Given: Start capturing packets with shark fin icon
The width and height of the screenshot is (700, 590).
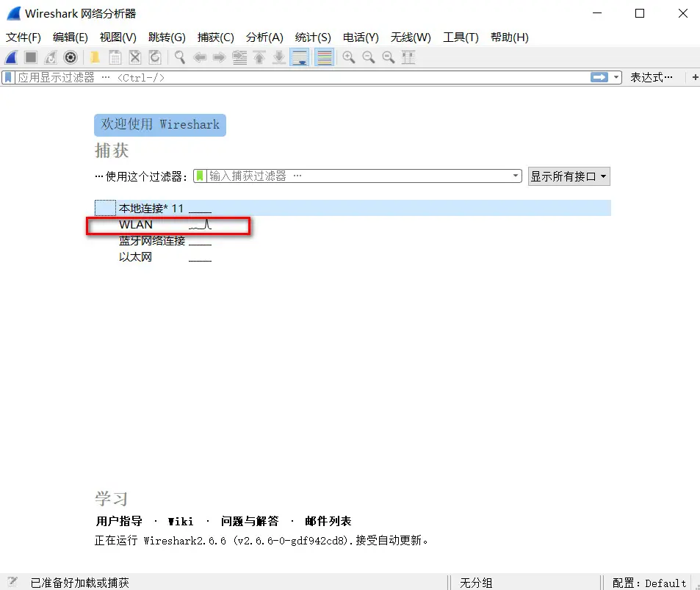Looking at the screenshot, I should (x=11, y=57).
